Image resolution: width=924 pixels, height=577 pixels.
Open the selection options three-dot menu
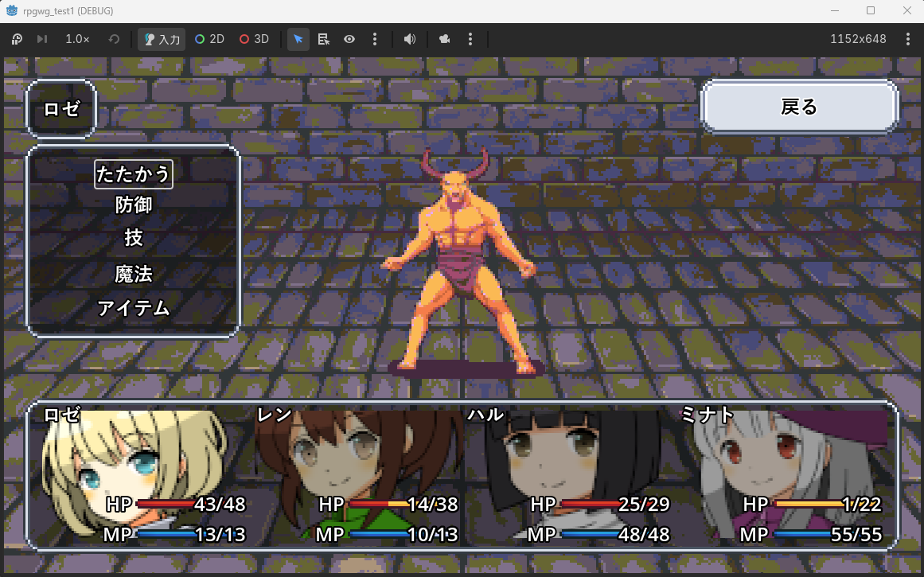click(x=375, y=39)
